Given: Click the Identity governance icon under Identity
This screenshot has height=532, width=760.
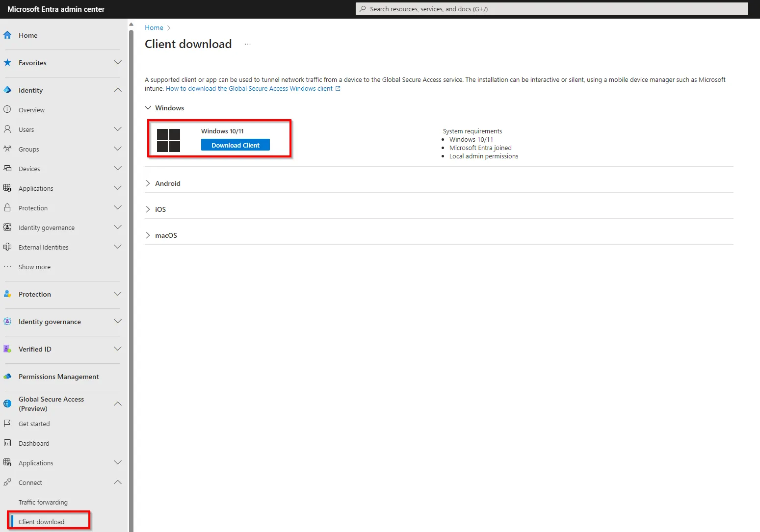Looking at the screenshot, I should (7, 228).
